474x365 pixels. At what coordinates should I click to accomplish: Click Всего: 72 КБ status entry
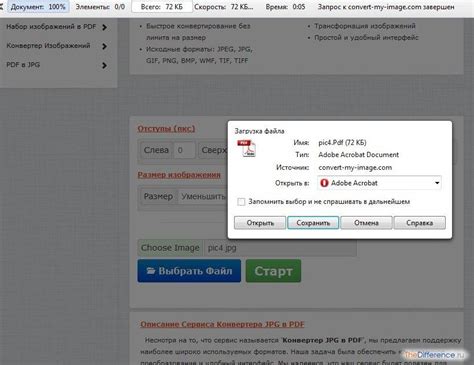pos(162,7)
